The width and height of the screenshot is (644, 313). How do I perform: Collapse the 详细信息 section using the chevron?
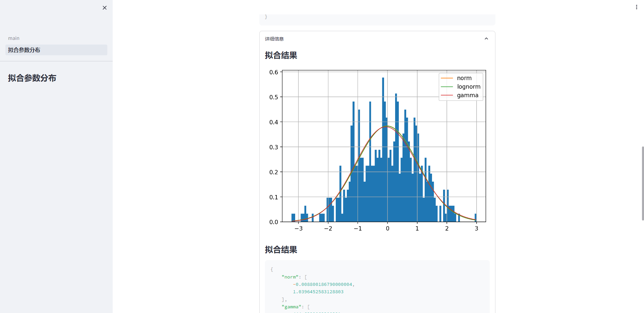tap(486, 39)
